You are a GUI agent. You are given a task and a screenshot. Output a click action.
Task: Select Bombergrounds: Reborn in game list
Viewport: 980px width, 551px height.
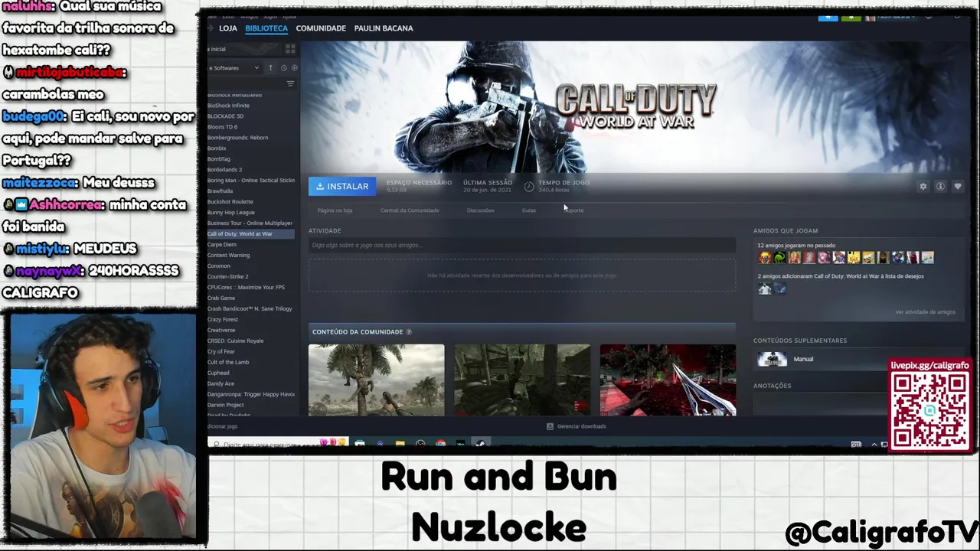click(237, 138)
